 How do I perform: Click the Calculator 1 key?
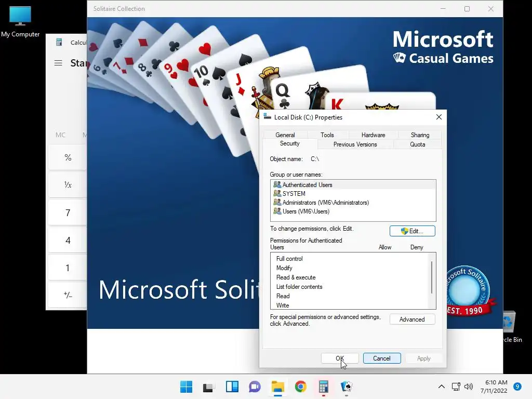click(68, 268)
